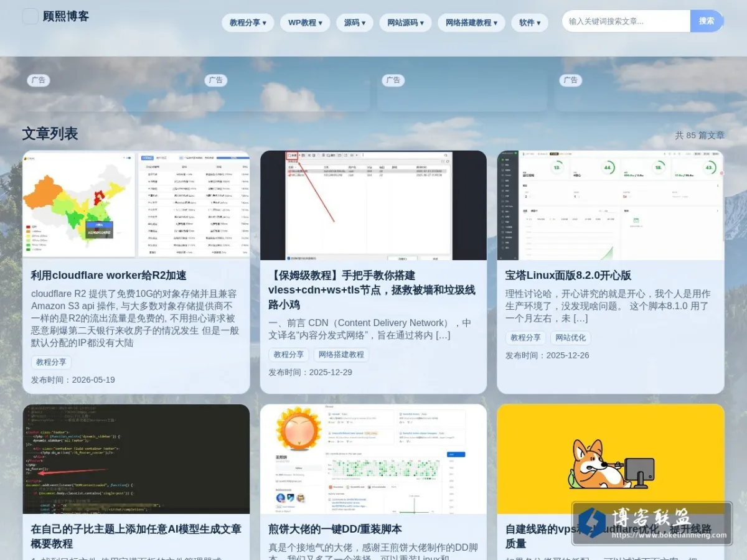Screen dimensions: 747x560
Task: Expand the 教程分享 navigation menu
Action: tap(248, 22)
